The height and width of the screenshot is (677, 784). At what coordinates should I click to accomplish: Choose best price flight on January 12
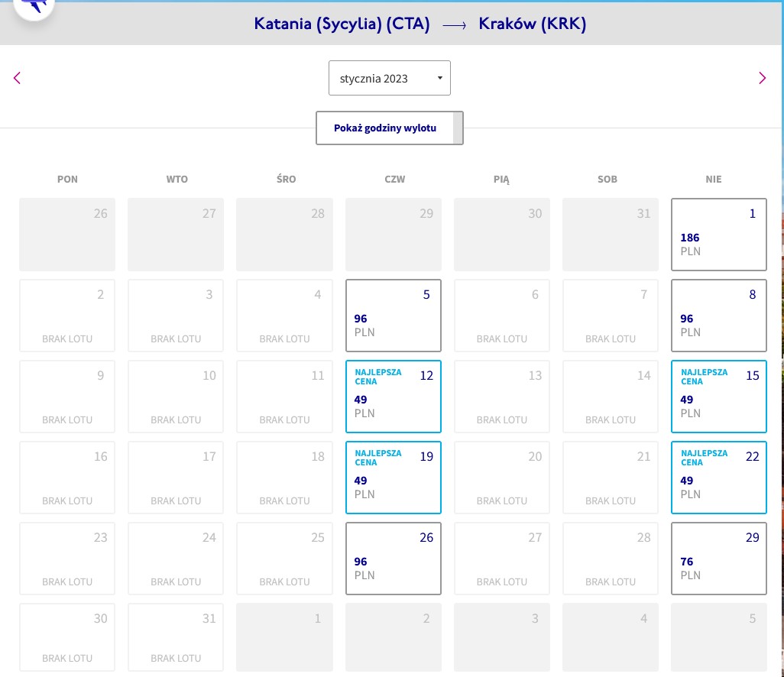click(393, 397)
